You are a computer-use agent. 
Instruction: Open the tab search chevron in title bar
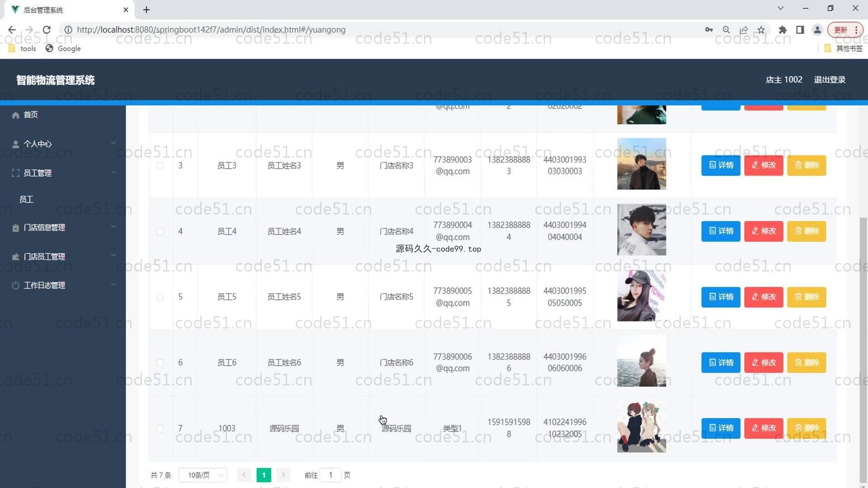[x=780, y=8]
